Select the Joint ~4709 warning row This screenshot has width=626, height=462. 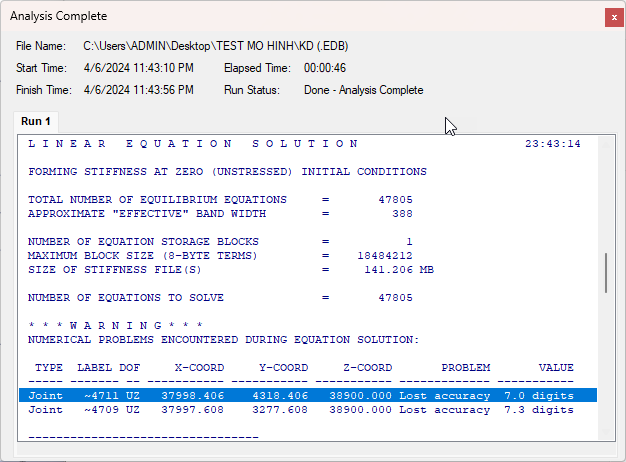[x=300, y=410]
